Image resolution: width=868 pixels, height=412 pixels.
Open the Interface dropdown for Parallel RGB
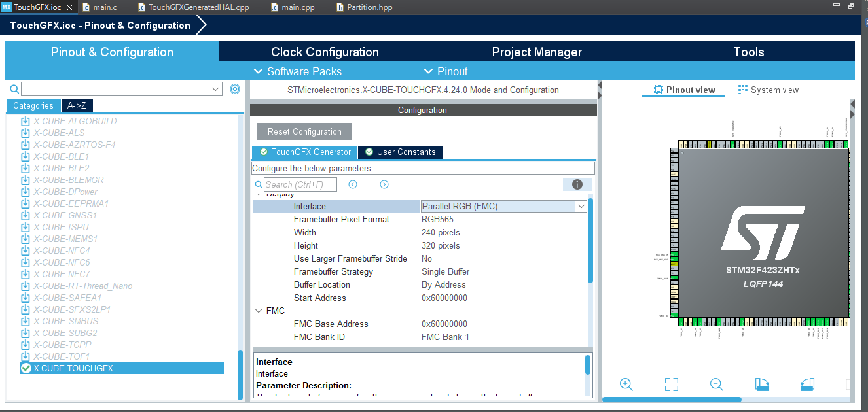[581, 206]
